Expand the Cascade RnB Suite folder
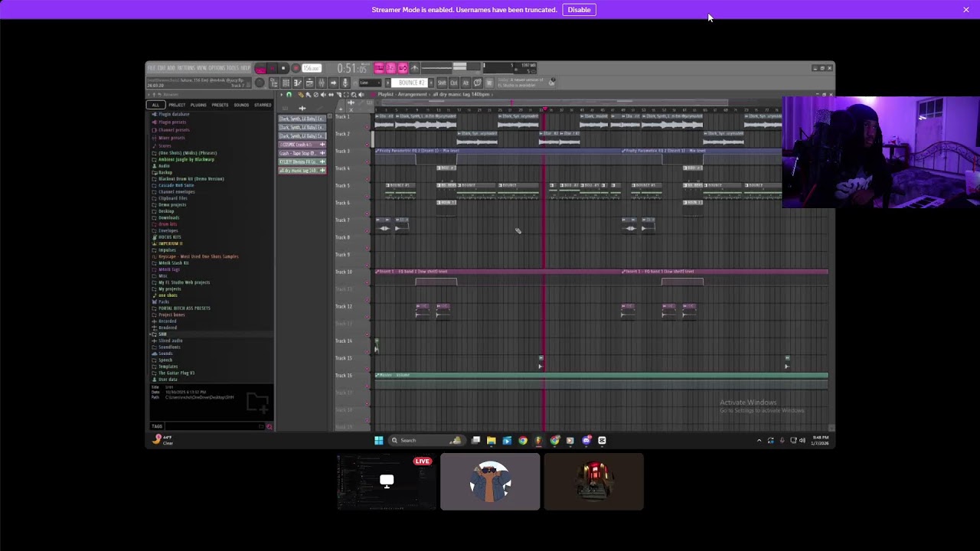 point(175,185)
